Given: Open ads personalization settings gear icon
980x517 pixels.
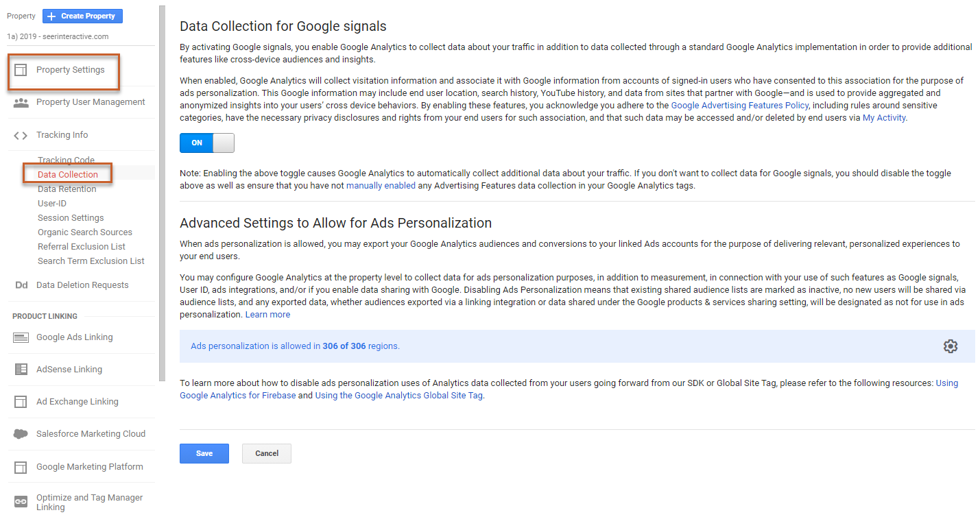Looking at the screenshot, I should [x=950, y=346].
